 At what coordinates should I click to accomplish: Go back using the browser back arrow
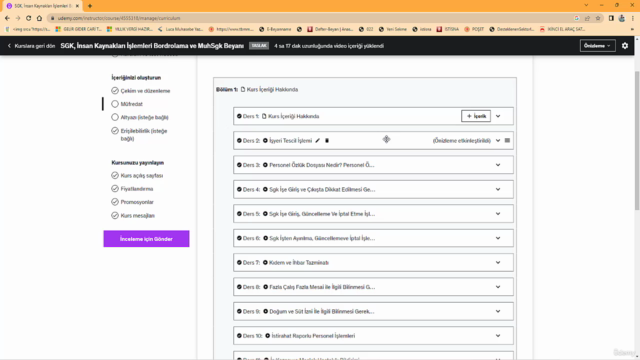7,18
